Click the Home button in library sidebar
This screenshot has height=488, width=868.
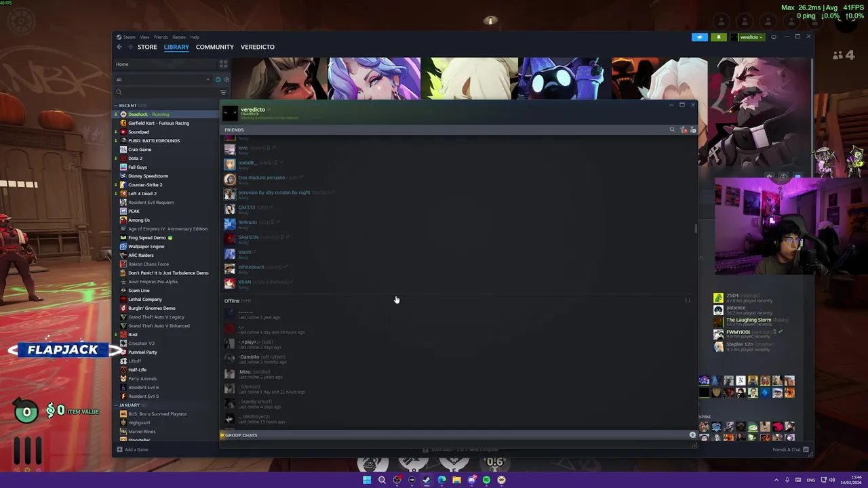click(165, 64)
